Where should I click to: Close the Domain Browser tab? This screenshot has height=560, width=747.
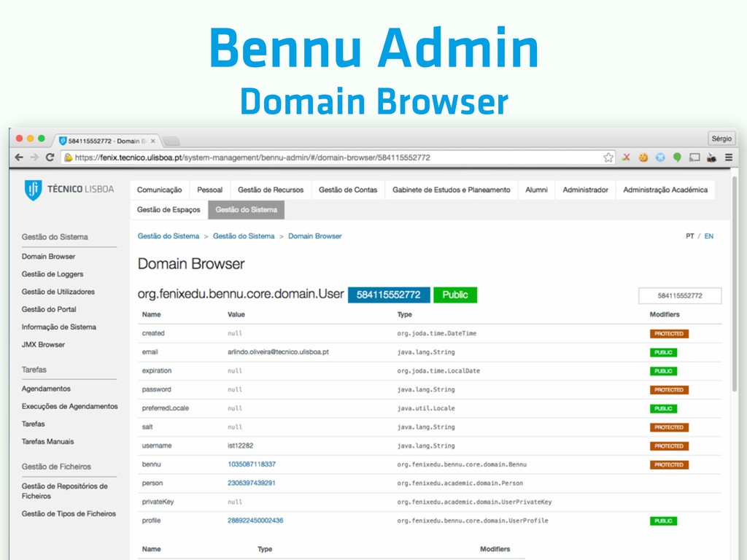coord(153,141)
